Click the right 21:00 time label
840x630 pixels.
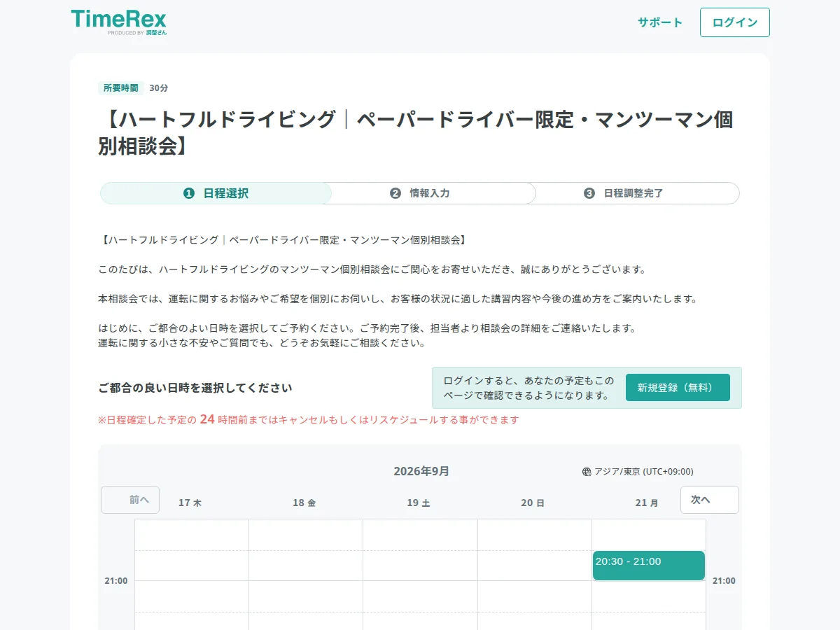click(x=724, y=581)
